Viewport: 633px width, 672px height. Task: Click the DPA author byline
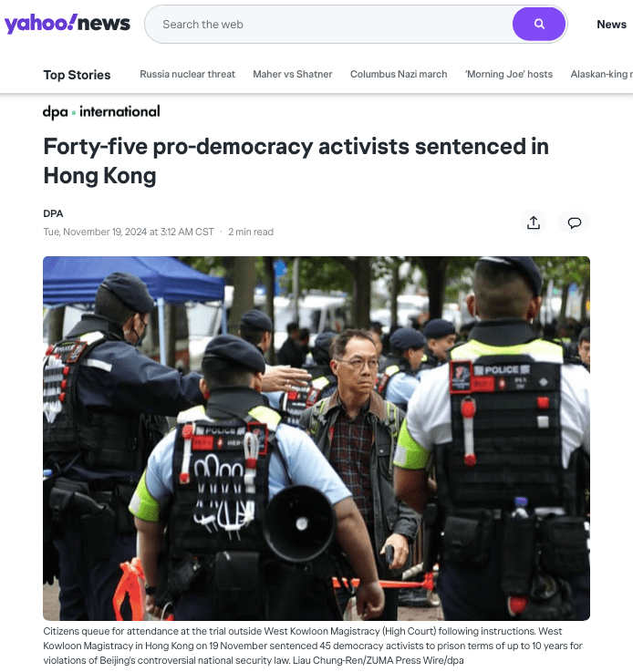[x=53, y=213]
